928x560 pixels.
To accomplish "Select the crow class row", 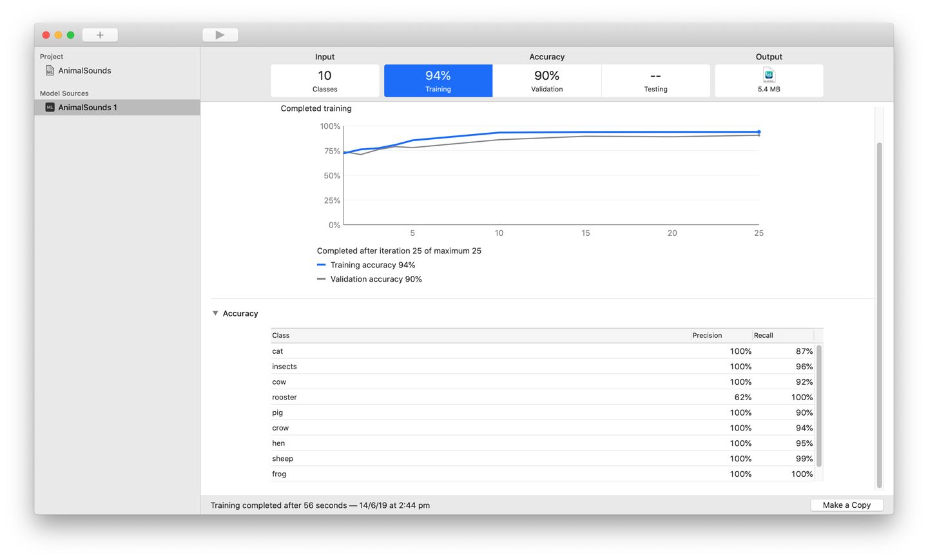I will 543,428.
